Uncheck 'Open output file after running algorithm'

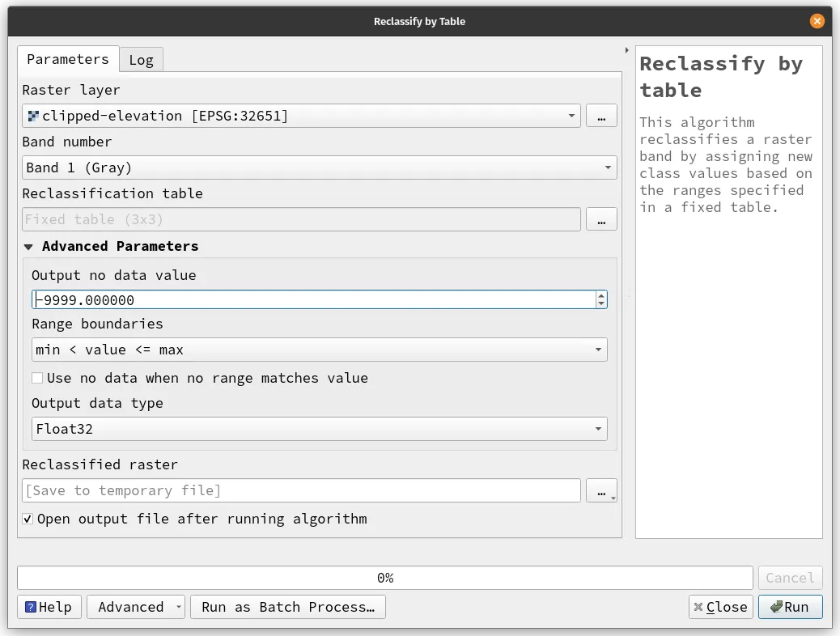pyautogui.click(x=27, y=519)
